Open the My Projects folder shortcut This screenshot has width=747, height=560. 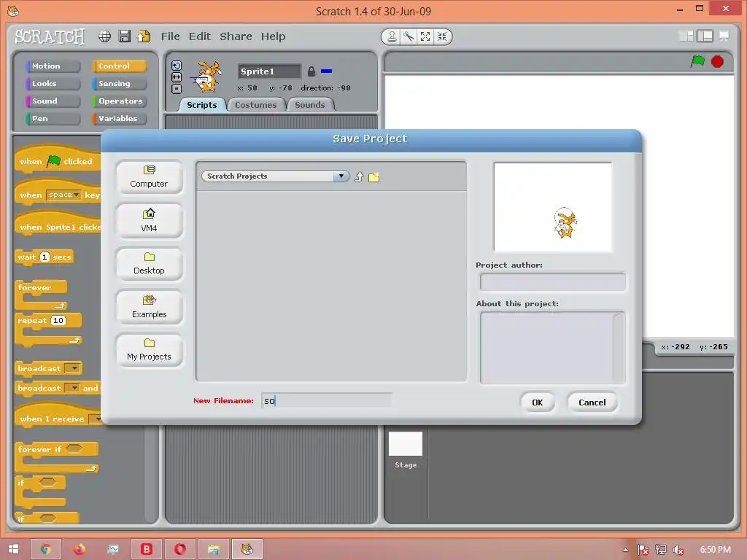tap(149, 350)
